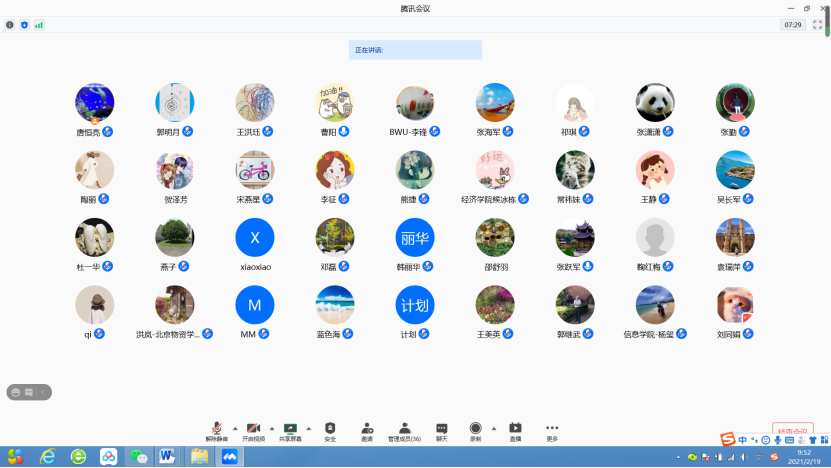
Task: Show meeting info icon at top left
Action: 10,24
